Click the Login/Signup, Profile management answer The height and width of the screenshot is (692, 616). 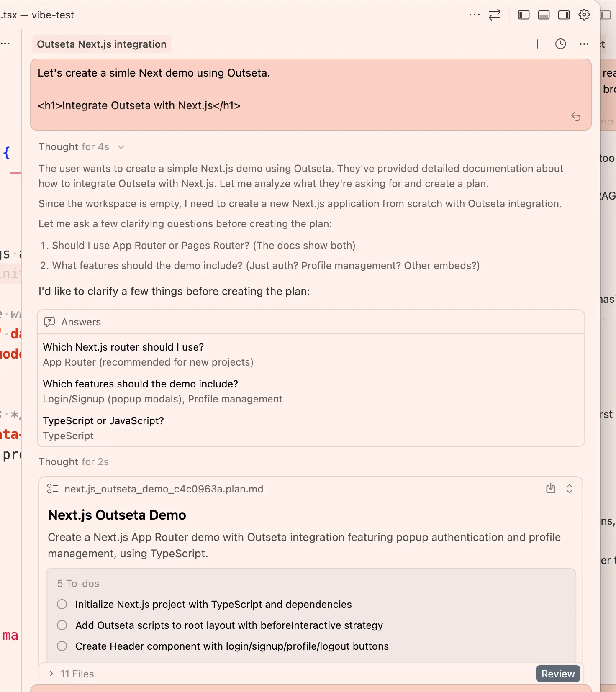tap(162, 399)
